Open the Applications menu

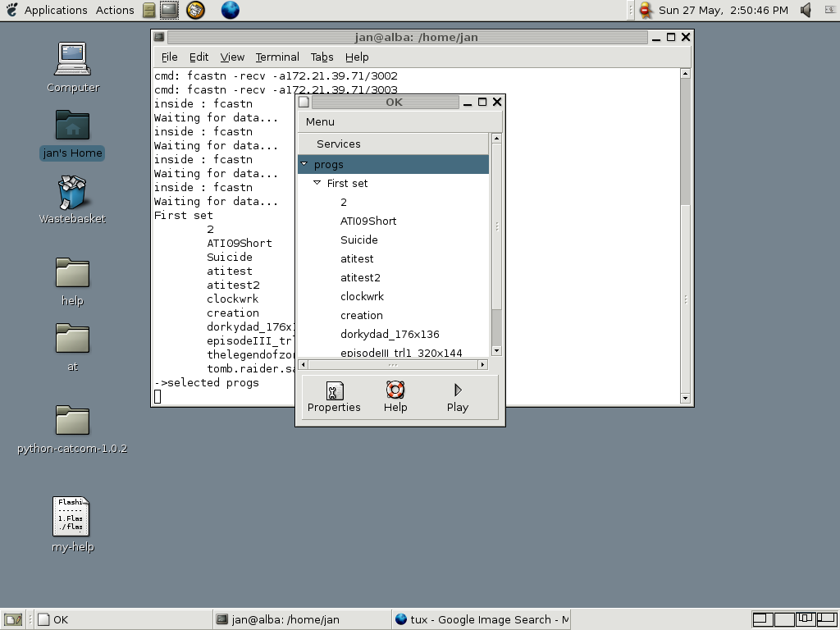(x=55, y=10)
